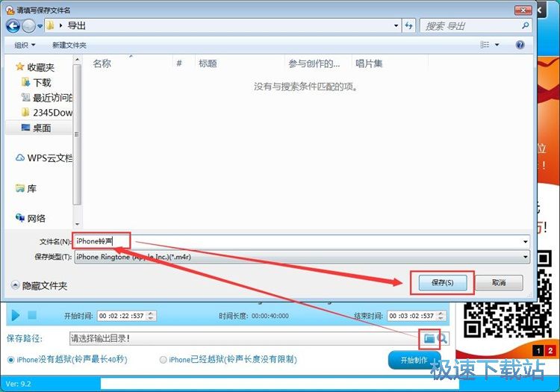Collapse with 隐藏文件夹 toggle
The width and height of the screenshot is (560, 392).
[39, 286]
